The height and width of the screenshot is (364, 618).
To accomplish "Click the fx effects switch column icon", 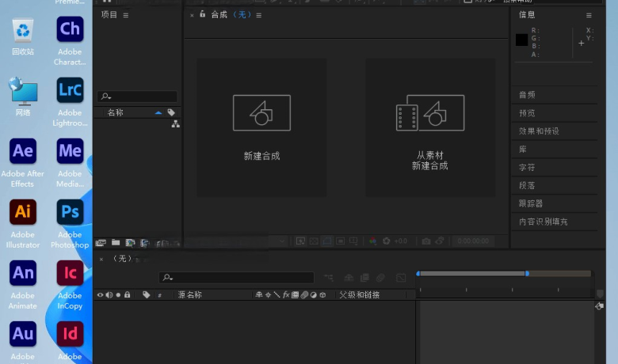I will coord(286,294).
